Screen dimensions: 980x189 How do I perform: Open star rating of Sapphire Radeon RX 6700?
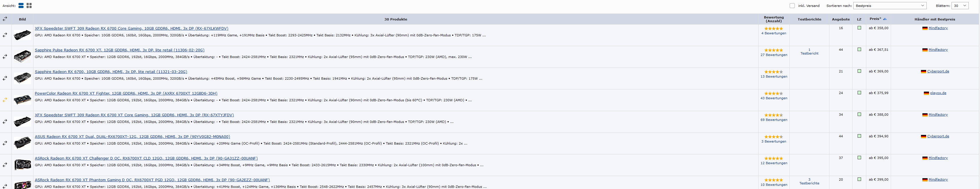coord(774,72)
